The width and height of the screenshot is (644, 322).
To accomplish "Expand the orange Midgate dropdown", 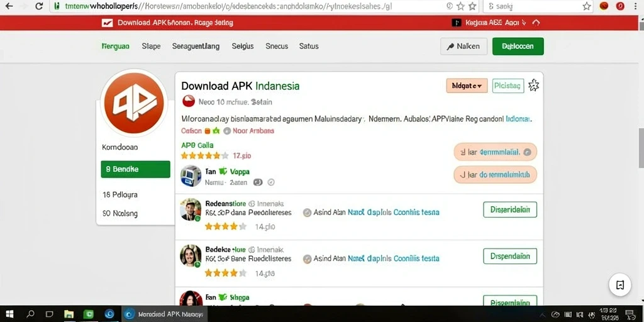I will 467,86.
